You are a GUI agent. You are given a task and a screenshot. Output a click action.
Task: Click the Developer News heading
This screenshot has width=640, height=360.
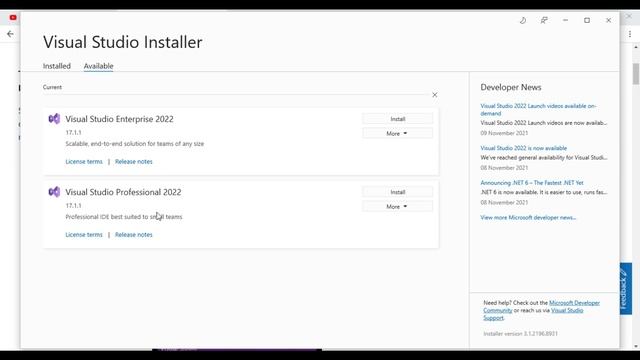511,87
